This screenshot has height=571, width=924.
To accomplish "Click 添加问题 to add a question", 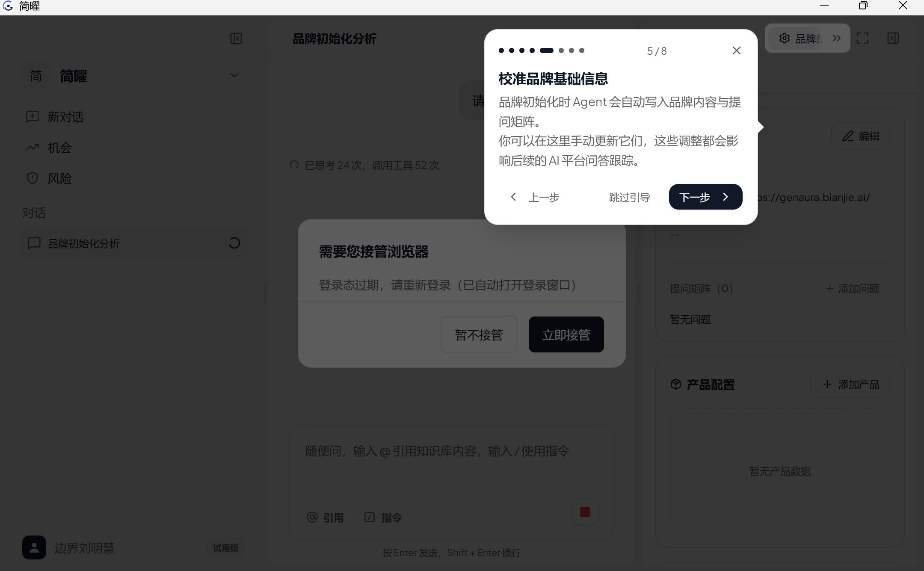I will pos(853,289).
